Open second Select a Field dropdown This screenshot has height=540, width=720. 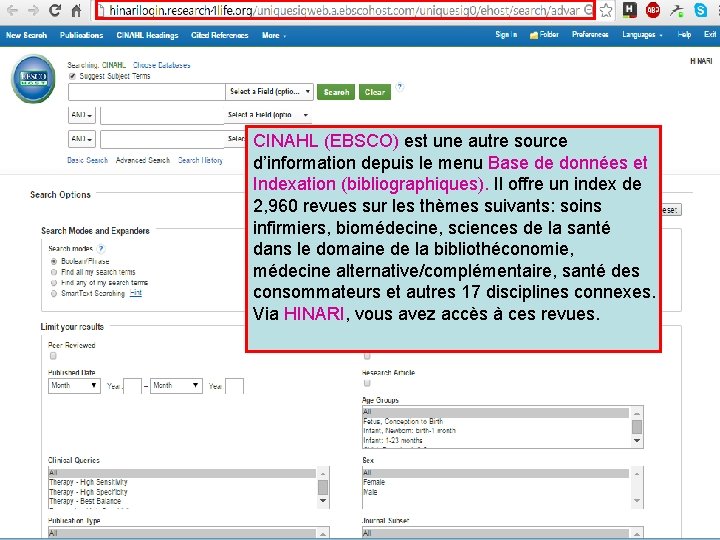[x=268, y=115]
